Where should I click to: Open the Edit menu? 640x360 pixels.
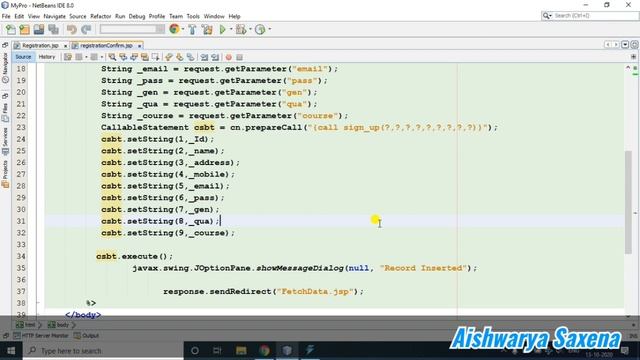point(19,16)
